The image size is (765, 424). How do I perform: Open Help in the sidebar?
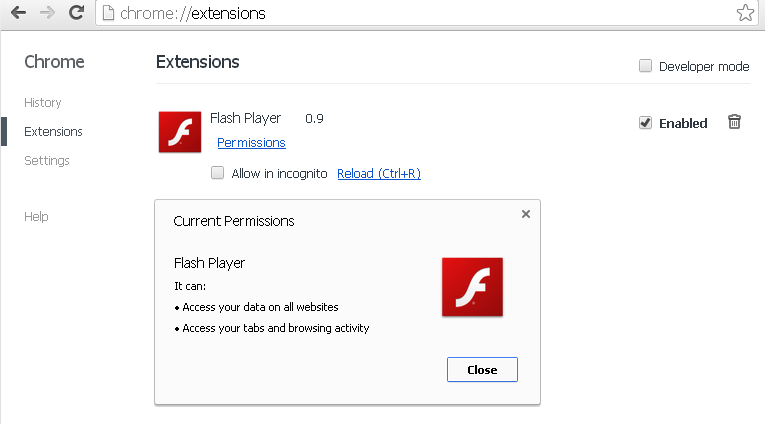[x=36, y=217]
